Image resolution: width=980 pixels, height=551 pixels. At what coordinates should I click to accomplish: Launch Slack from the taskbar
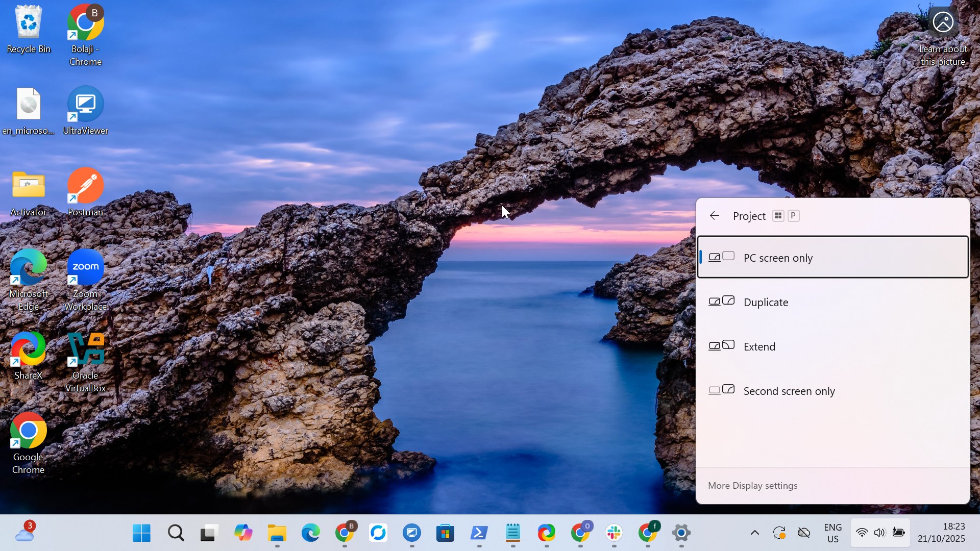point(614,534)
